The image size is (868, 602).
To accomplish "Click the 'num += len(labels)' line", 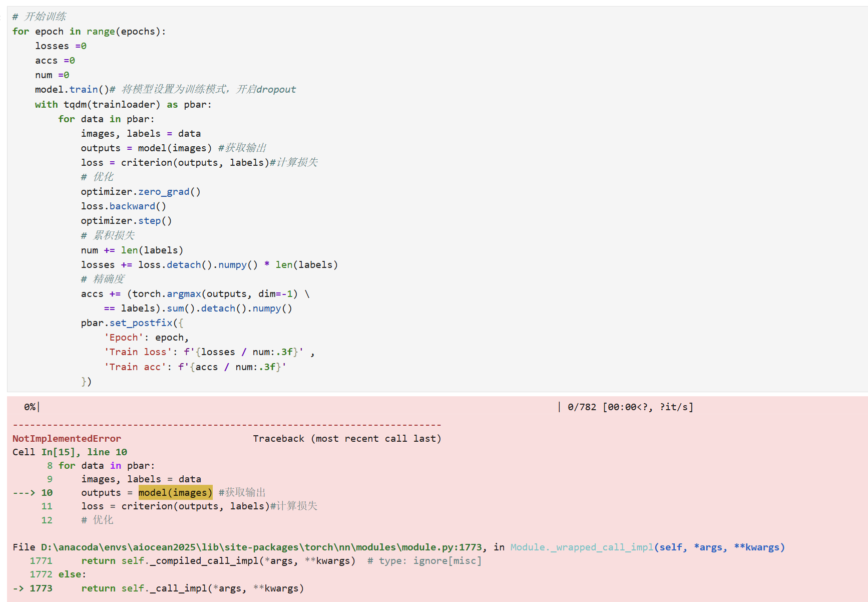I will [132, 250].
